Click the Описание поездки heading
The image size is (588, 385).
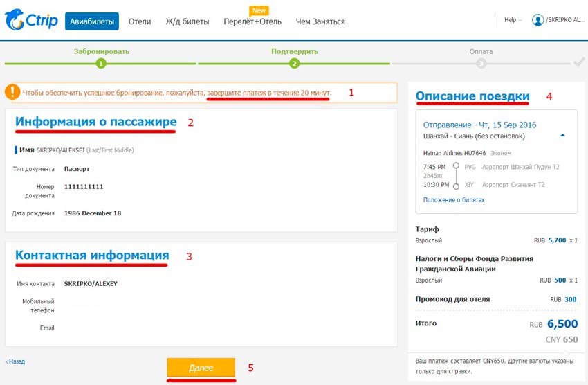tap(472, 96)
